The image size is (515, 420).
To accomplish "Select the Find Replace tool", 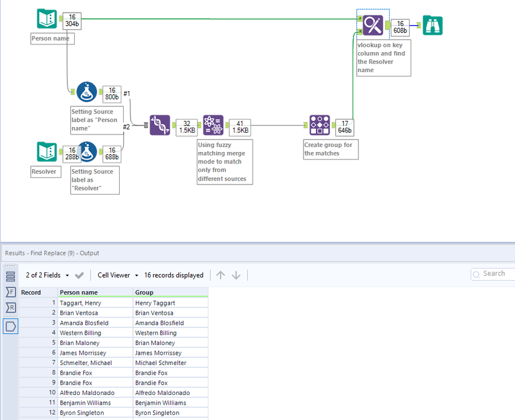I will (373, 25).
